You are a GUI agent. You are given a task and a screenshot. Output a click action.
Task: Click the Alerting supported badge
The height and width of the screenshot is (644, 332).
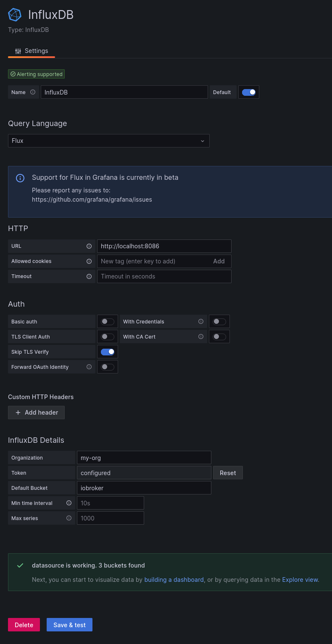pos(36,74)
